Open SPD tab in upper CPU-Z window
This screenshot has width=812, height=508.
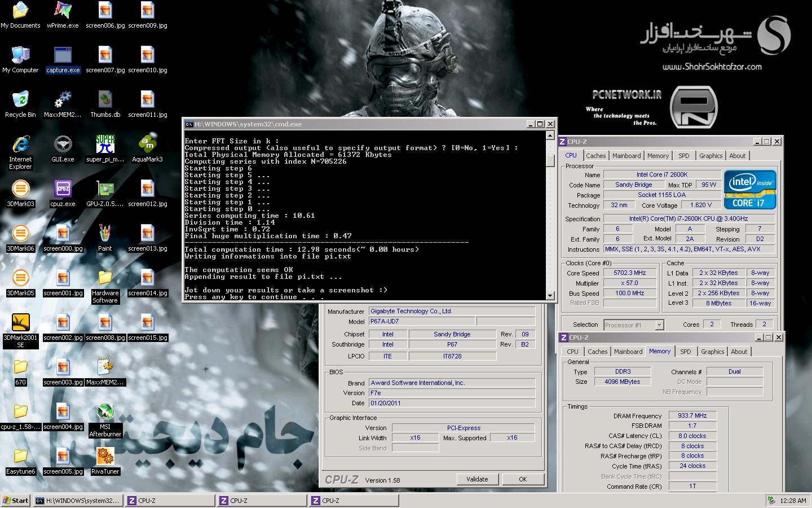[x=684, y=156]
